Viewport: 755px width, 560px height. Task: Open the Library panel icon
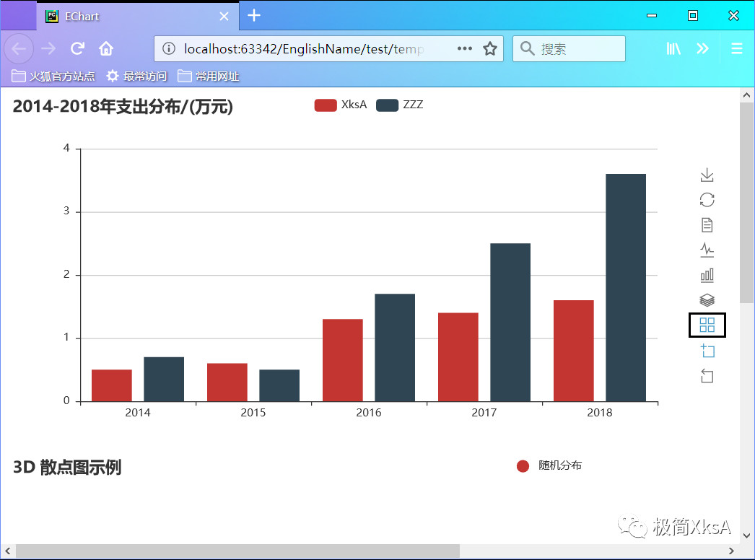click(x=673, y=48)
